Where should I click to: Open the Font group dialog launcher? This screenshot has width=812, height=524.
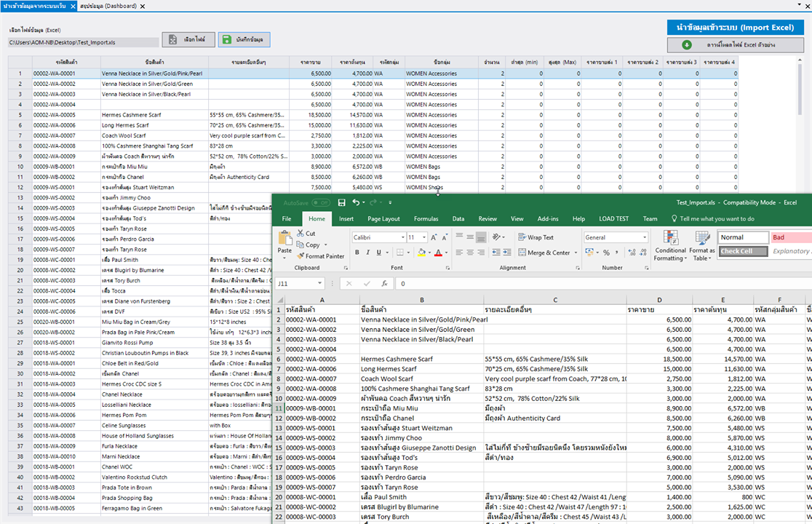pos(448,268)
